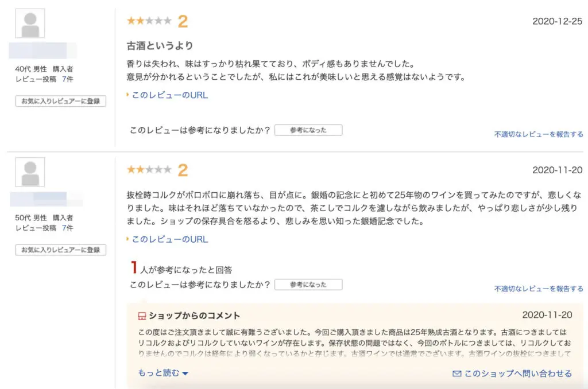Open このショップへ問い合わせる contact link
This screenshot has width=588, height=389.
tap(518, 374)
